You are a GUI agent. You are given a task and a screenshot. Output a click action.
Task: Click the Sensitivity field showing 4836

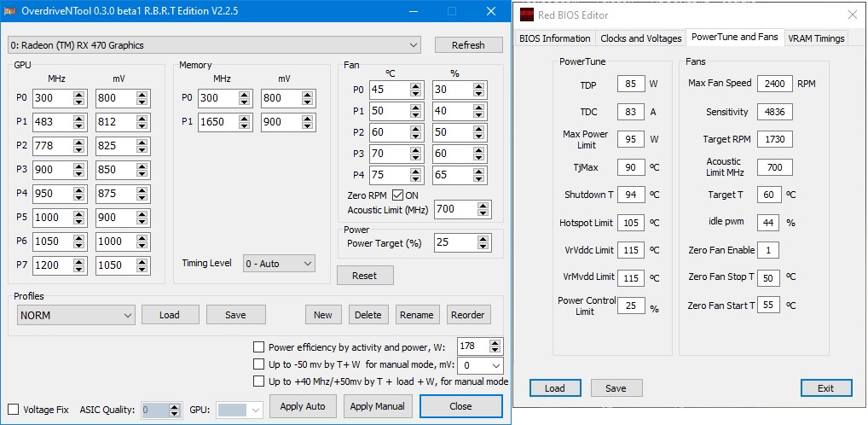[x=775, y=112]
